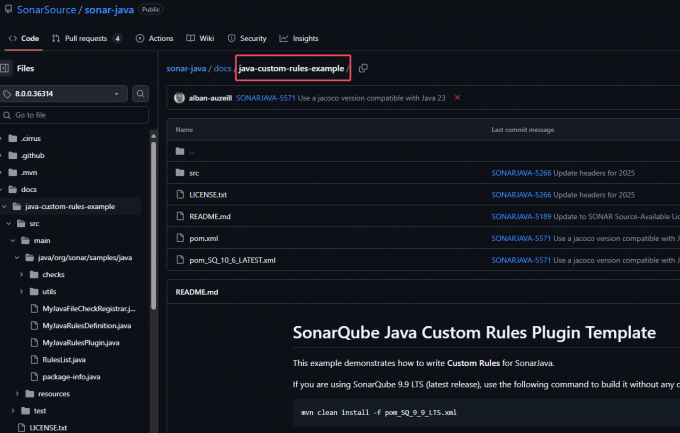Screen dimensions: 680x433
Task: Open SONARJAVA-5571 link in pom.xml row
Action: pyautogui.click(x=521, y=238)
